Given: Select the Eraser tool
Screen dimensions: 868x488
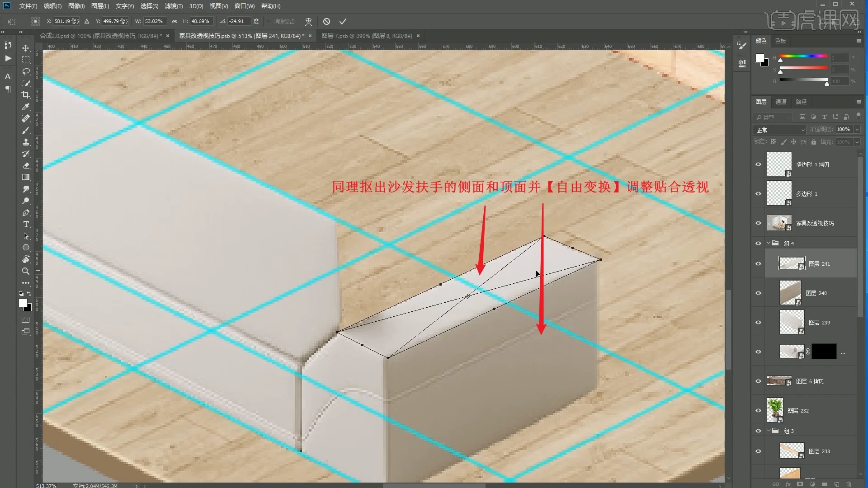Looking at the screenshot, I should (x=26, y=165).
